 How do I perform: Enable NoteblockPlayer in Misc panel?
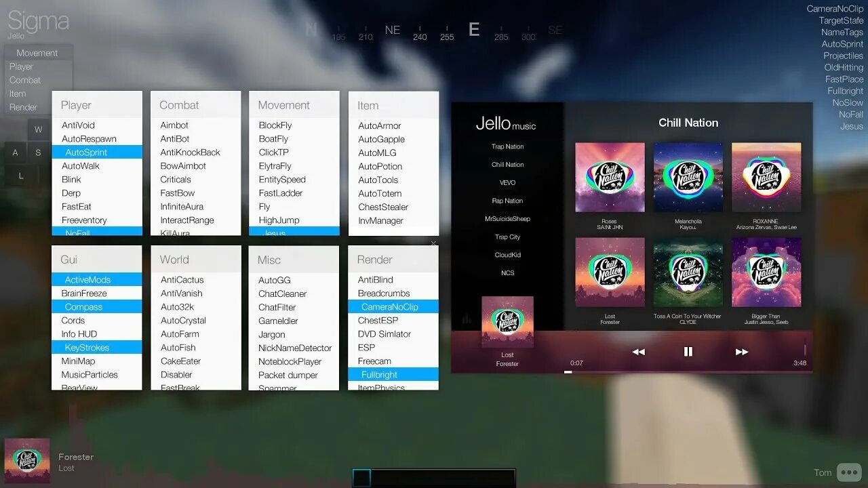click(x=294, y=362)
